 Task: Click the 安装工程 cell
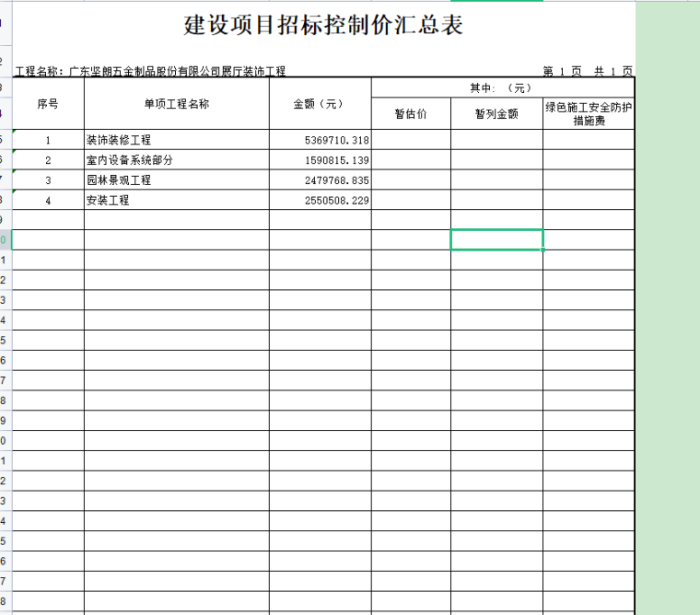[x=176, y=200]
